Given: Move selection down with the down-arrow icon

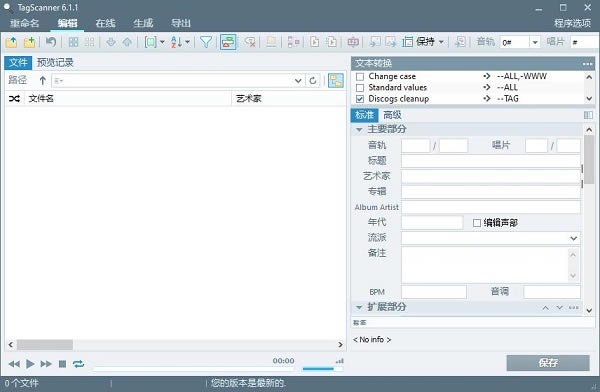Looking at the screenshot, I should tap(111, 42).
